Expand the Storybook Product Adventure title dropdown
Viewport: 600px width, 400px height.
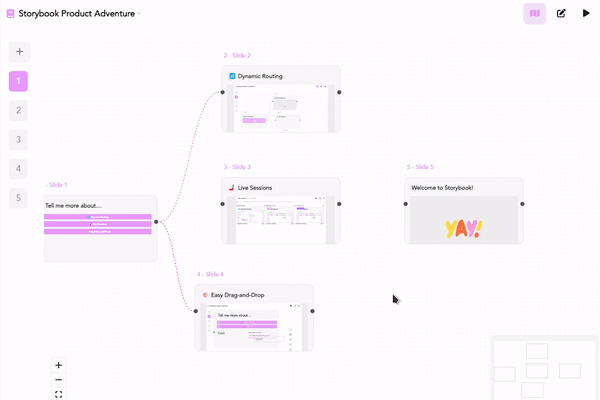140,14
